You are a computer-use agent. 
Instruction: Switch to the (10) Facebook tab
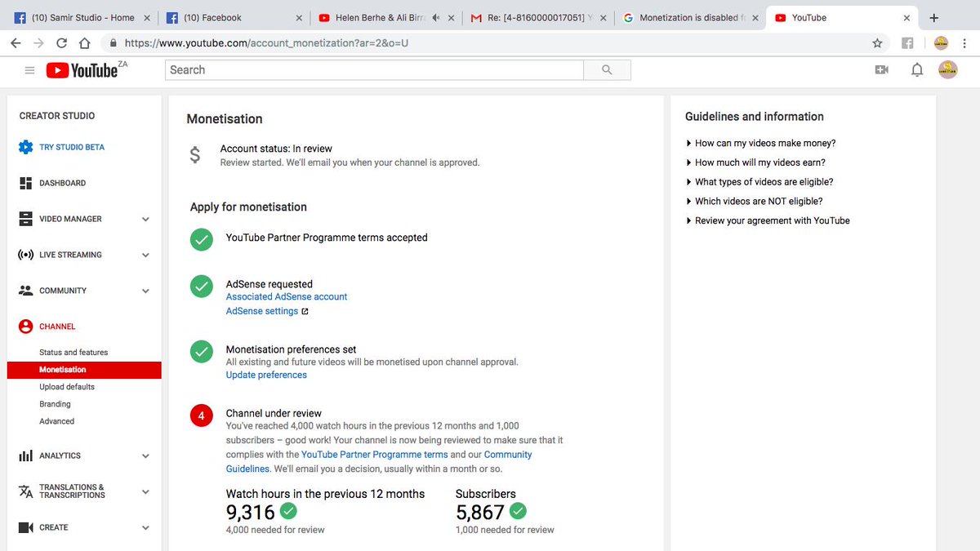point(233,18)
